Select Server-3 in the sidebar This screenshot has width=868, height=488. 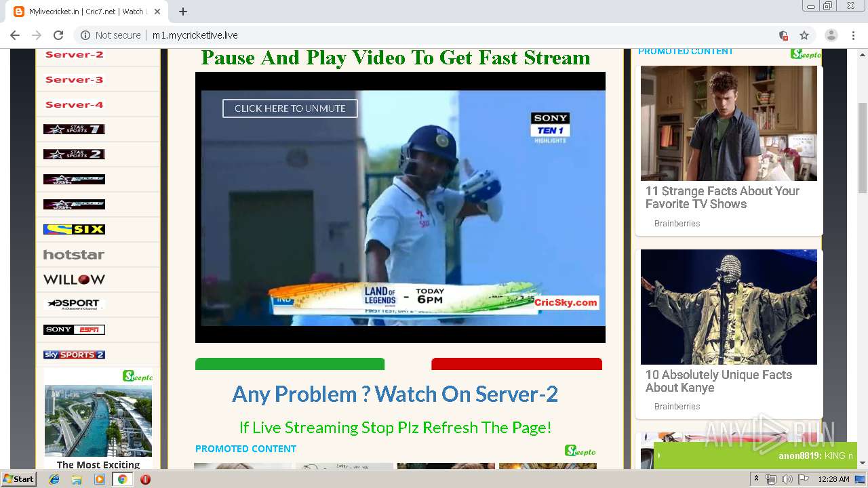tap(74, 79)
